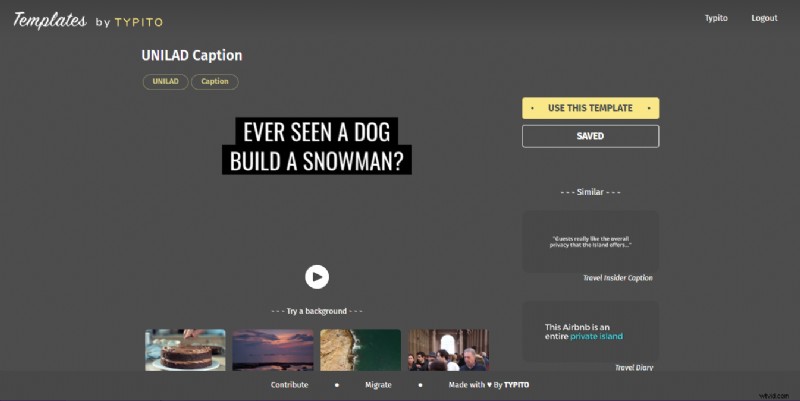This screenshot has height=401, width=800.
Task: Click the Templates by Typito logo
Action: (88, 20)
